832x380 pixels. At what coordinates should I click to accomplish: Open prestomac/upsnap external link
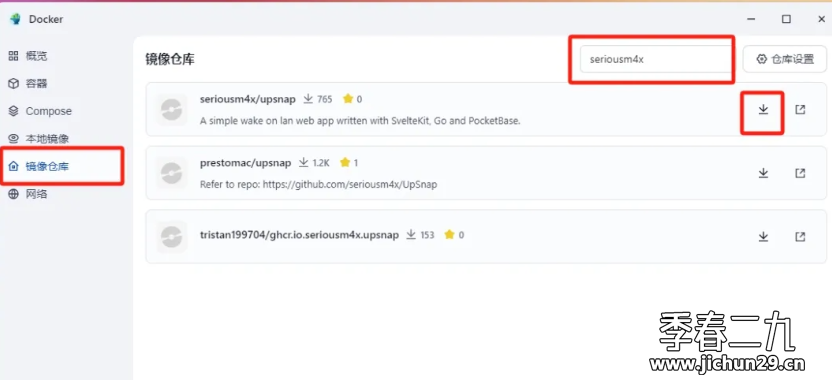coord(800,173)
